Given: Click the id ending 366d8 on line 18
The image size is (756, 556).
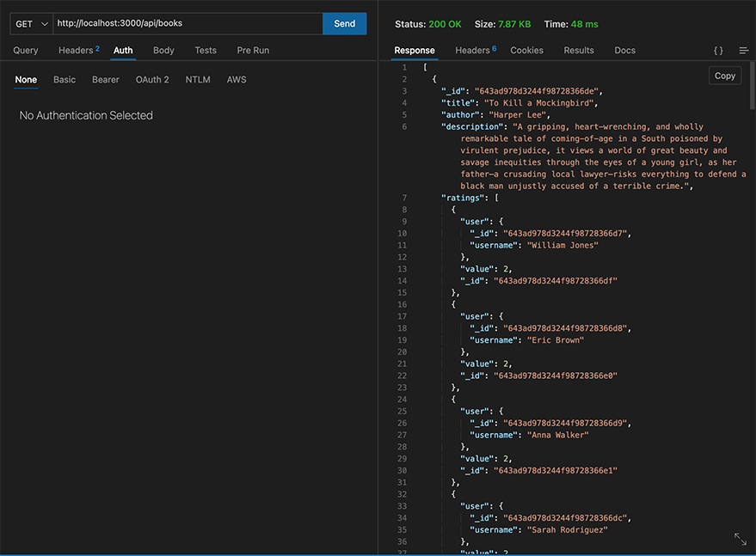Looking at the screenshot, I should 565,328.
